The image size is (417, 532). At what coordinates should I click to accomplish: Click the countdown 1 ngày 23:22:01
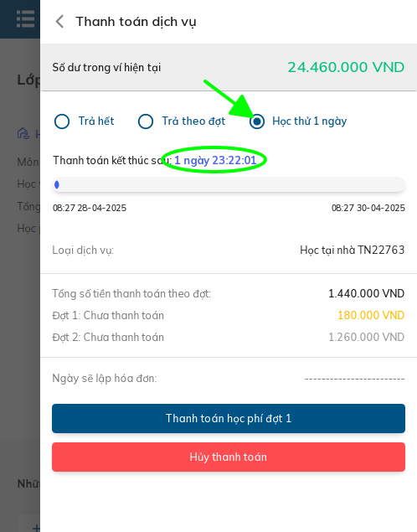pos(215,160)
